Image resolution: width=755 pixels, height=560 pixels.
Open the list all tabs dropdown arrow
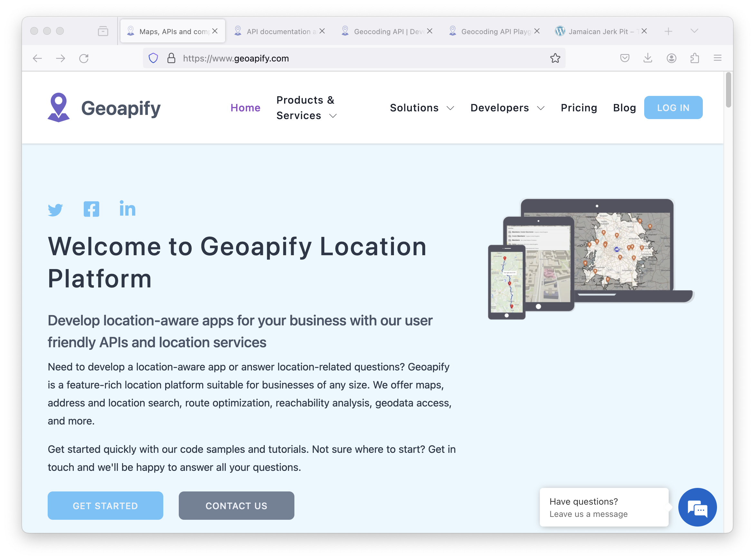click(x=694, y=31)
